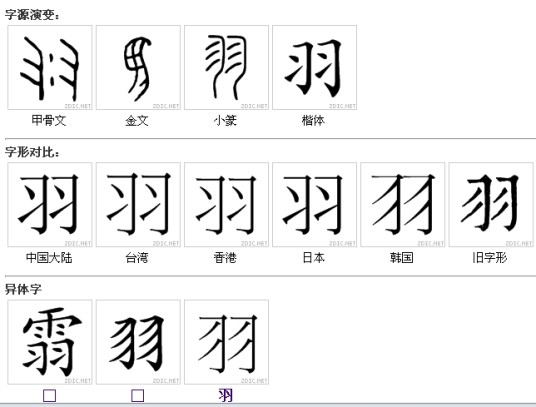Click the 异体字 section heading

pos(23,289)
